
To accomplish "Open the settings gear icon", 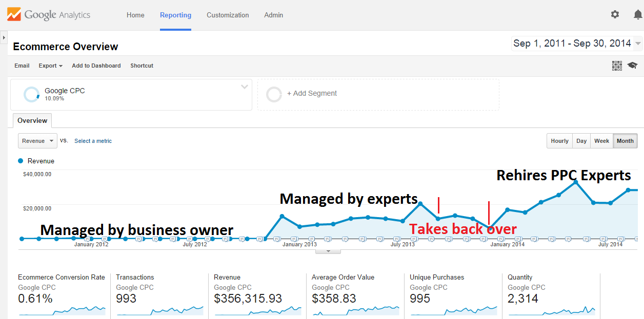I will pyautogui.click(x=615, y=14).
